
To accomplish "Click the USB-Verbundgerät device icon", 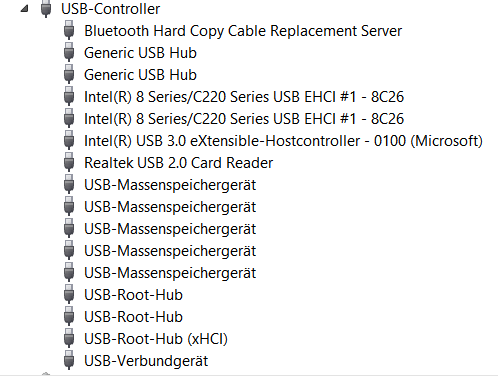I will (x=69, y=360).
